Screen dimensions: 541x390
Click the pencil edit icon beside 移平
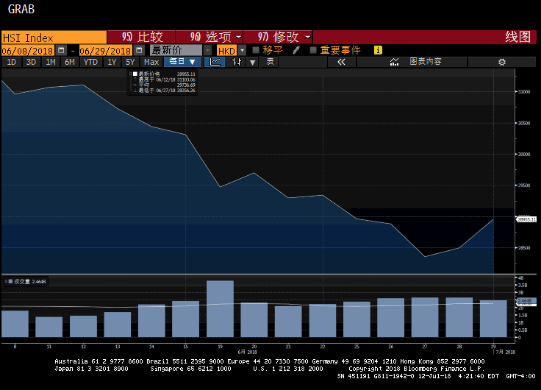tap(296, 50)
